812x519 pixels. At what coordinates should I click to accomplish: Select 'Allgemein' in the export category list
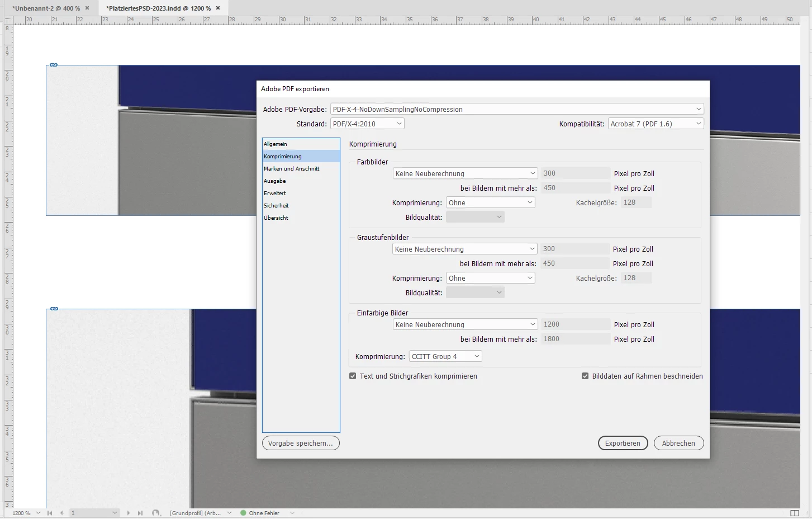tap(301, 144)
